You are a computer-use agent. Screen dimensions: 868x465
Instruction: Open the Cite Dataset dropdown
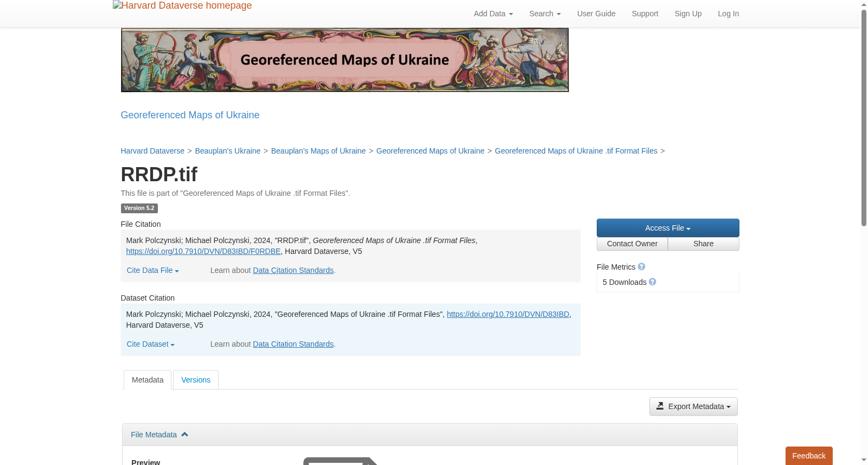pos(150,344)
